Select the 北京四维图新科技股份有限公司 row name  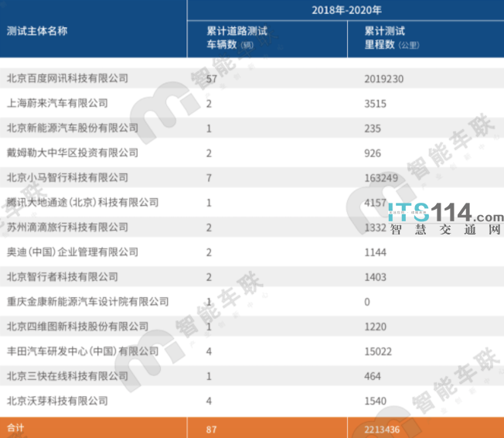click(77, 326)
